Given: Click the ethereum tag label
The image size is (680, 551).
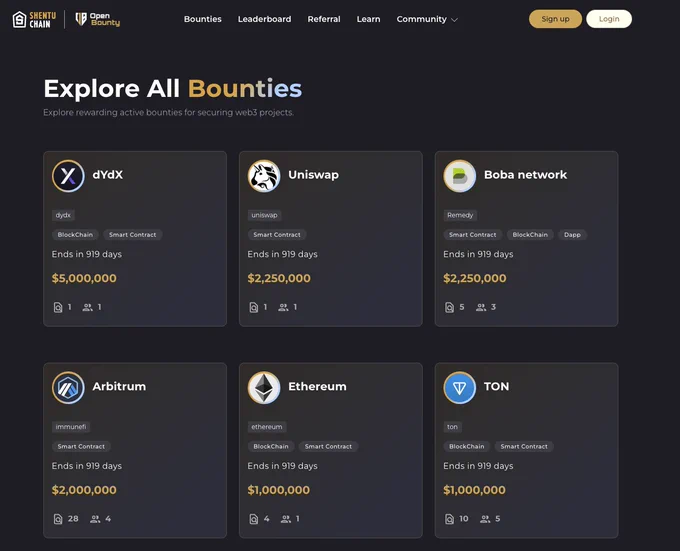Looking at the screenshot, I should 267,427.
